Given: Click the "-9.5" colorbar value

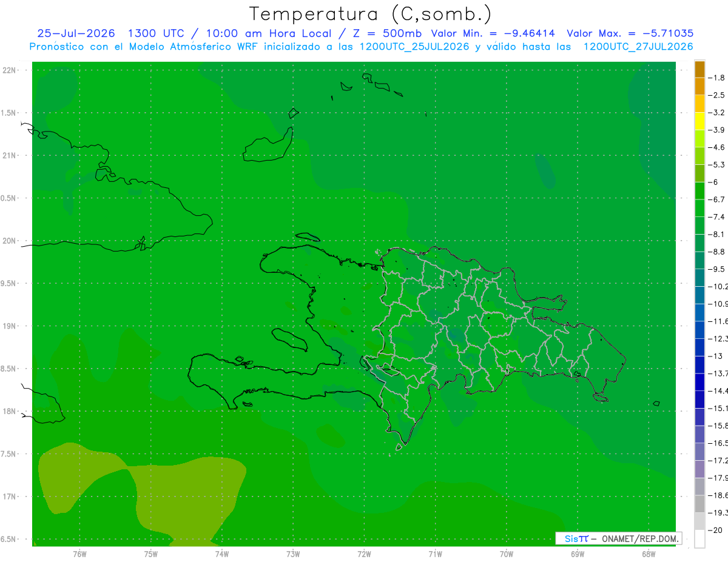Looking at the screenshot, I should click(x=716, y=269).
